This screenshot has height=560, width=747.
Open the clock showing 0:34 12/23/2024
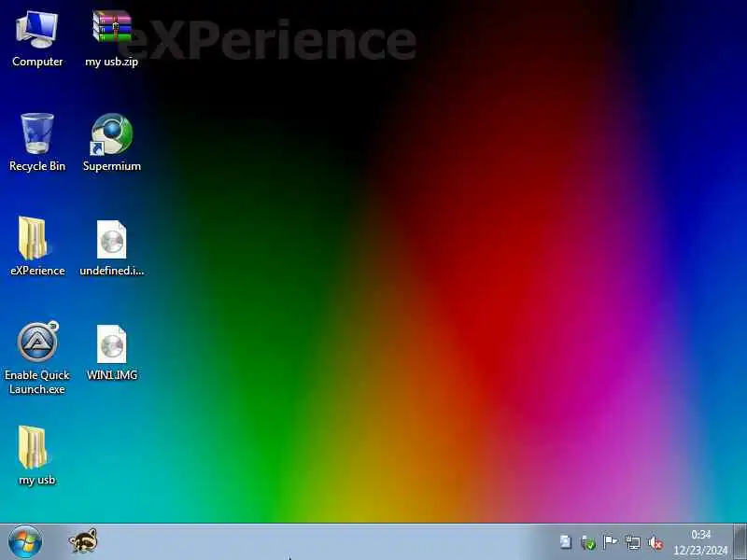coord(700,542)
